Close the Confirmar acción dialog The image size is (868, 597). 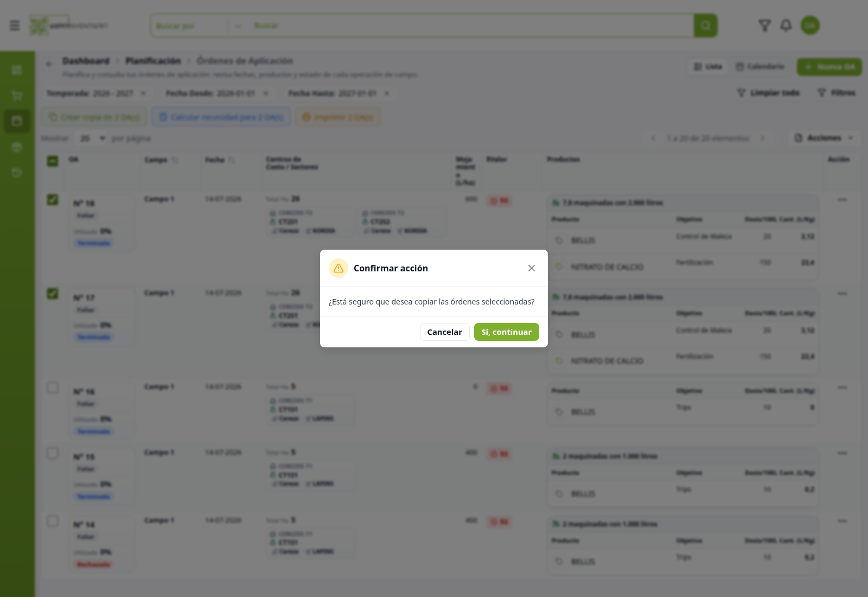[x=532, y=268]
